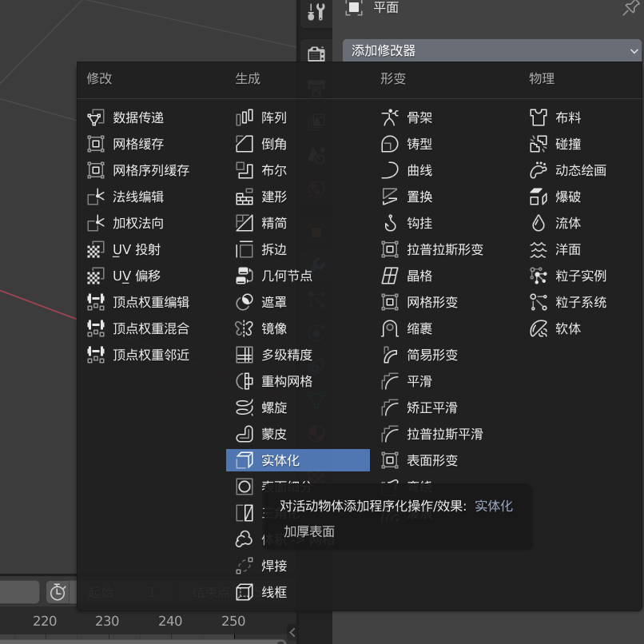Screen dimensions: 644x644
Task: Choose 拆边 edge split from menu
Action: [298, 250]
